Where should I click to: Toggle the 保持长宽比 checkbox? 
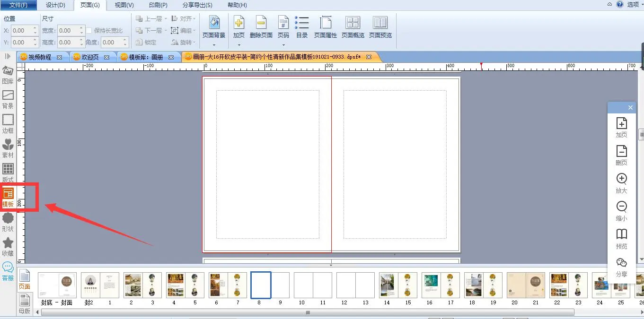pyautogui.click(x=89, y=31)
